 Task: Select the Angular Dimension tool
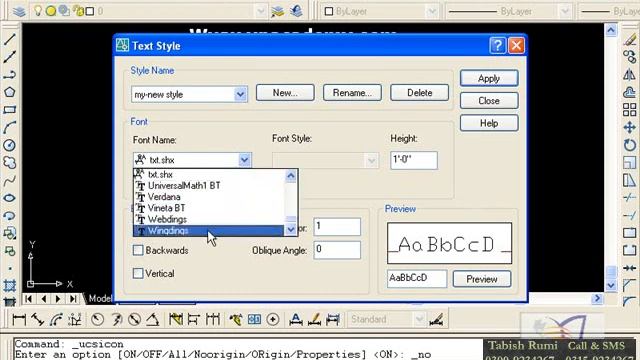tap(153, 319)
